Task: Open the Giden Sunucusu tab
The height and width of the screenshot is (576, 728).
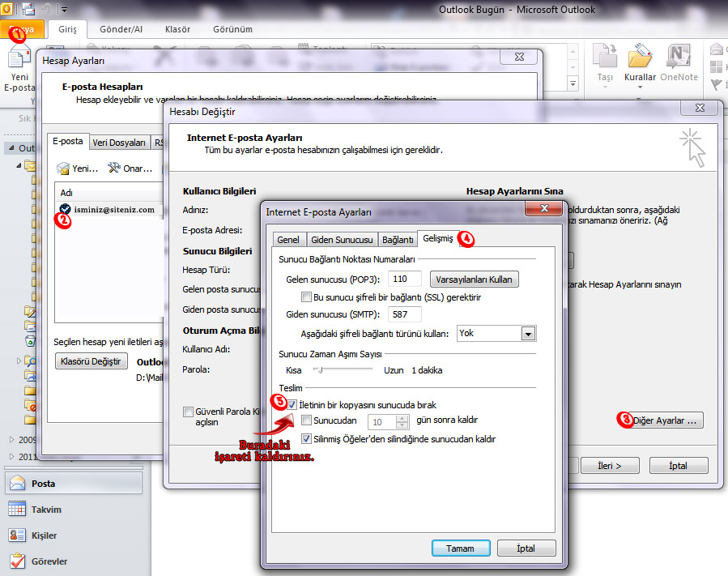Action: coord(342,240)
